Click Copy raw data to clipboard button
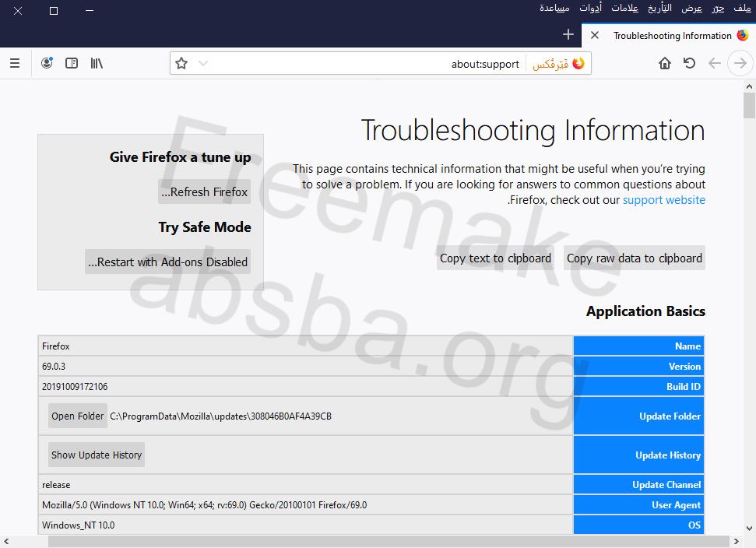Screen dimensions: 756x548 coord(635,258)
